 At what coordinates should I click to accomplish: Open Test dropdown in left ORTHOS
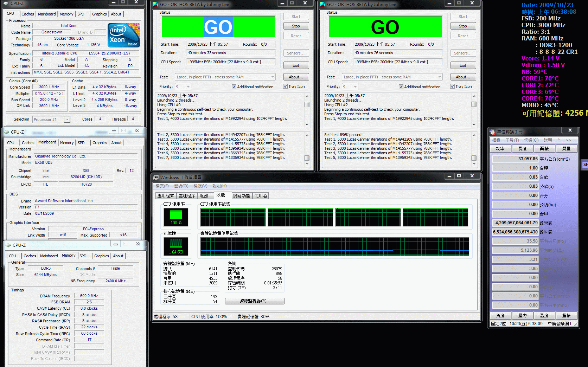(x=273, y=77)
